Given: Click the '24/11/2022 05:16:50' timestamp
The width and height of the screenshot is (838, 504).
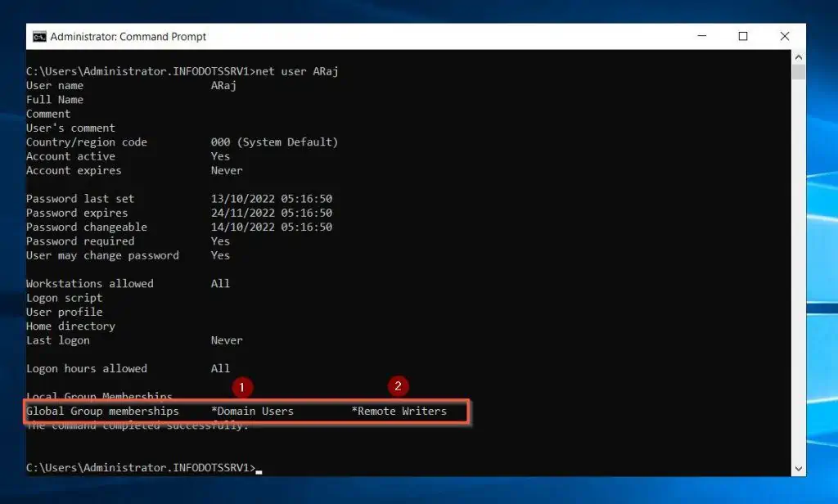Looking at the screenshot, I should [x=272, y=213].
